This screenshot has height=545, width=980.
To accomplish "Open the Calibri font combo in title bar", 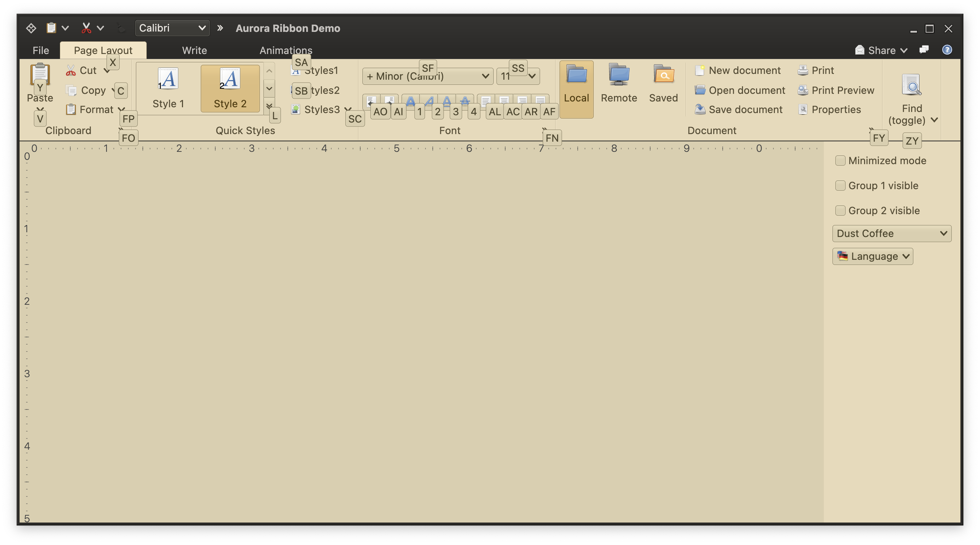I will tap(172, 28).
